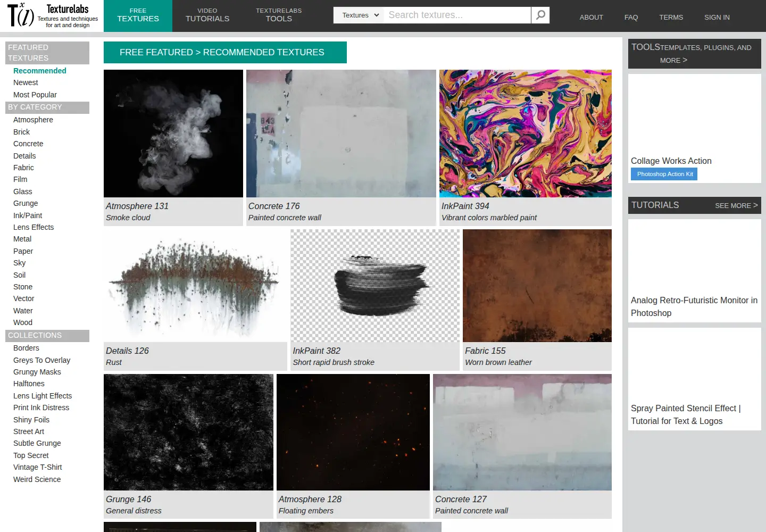Open InkPaint 382 brush stroke thumbnail
This screenshot has height=532, width=766.
coord(375,286)
